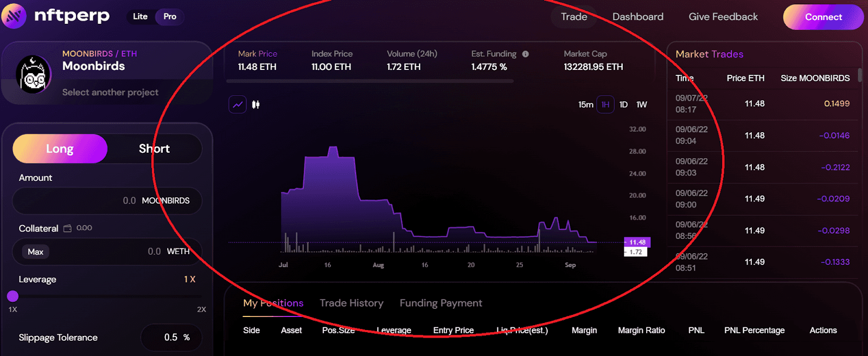Viewport: 868px width, 356px height.
Task: Switch chart to candlestick view icon
Action: 256,105
